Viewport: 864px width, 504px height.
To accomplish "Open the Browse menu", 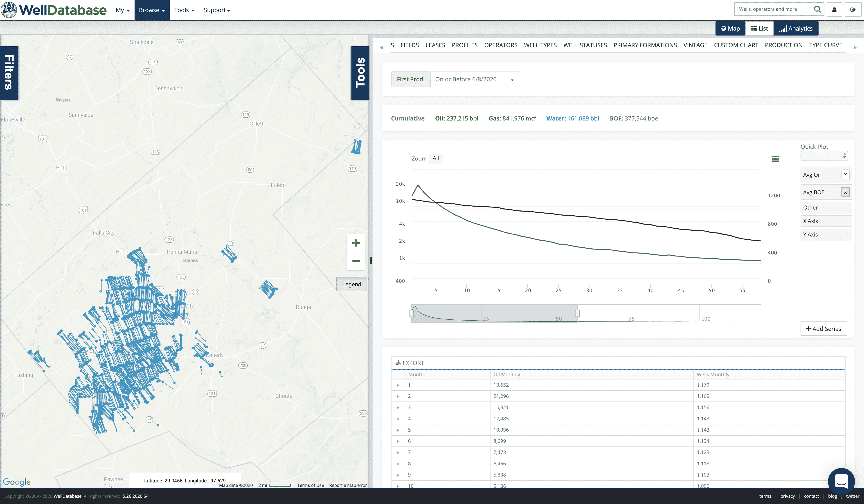I will pyautogui.click(x=152, y=10).
